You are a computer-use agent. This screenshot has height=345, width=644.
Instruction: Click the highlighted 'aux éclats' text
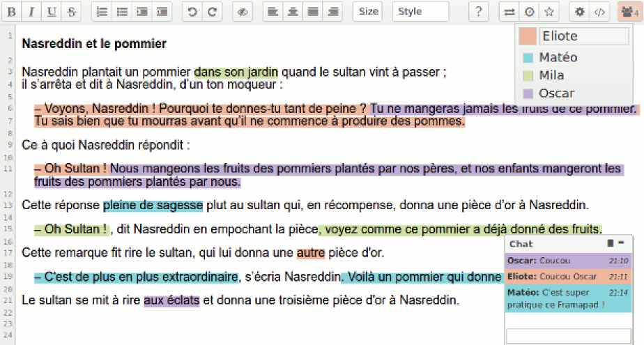coord(171,300)
